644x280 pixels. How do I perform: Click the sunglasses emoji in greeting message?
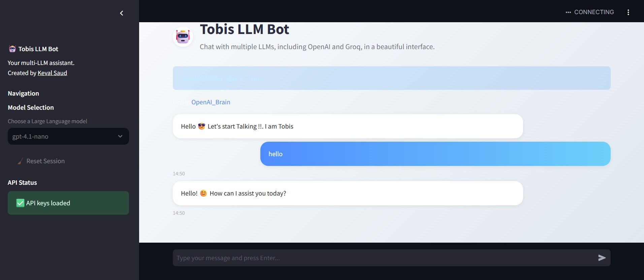(x=201, y=126)
